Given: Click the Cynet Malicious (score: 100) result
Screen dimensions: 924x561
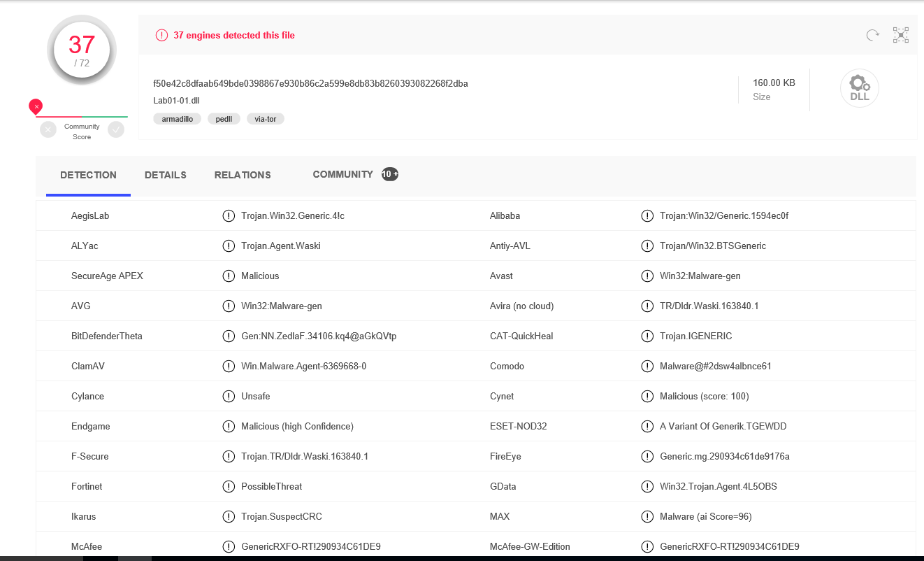Looking at the screenshot, I should tap(705, 396).
